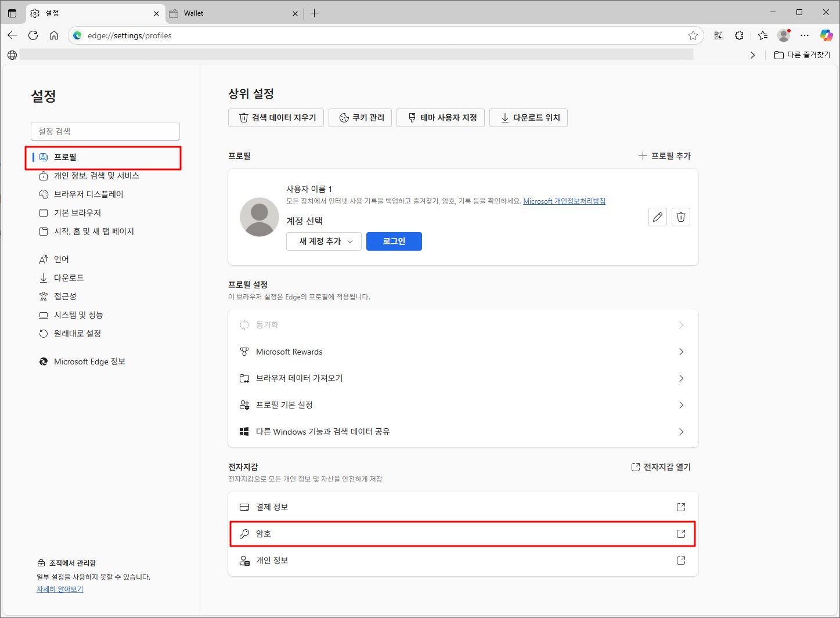Open the Microsoft 개인정보처리방침 link
Viewport: 840px width, 618px height.
click(x=564, y=201)
